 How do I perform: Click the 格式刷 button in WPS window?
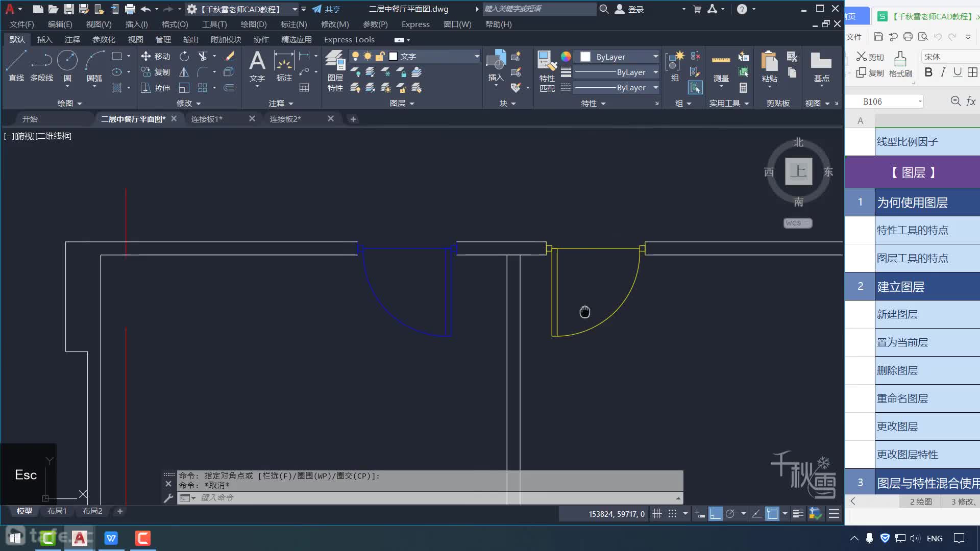(x=900, y=65)
